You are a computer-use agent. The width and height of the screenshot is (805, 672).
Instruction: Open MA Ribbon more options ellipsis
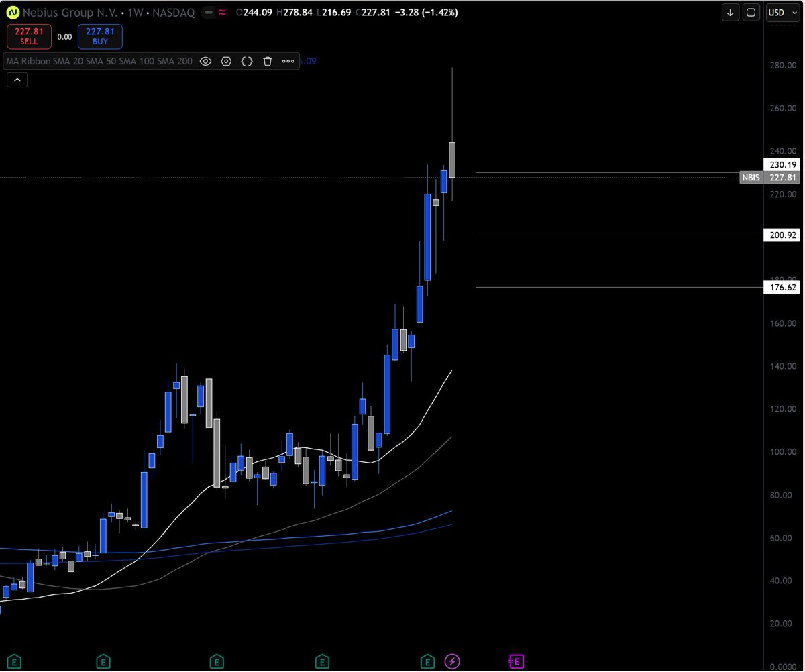[x=288, y=61]
